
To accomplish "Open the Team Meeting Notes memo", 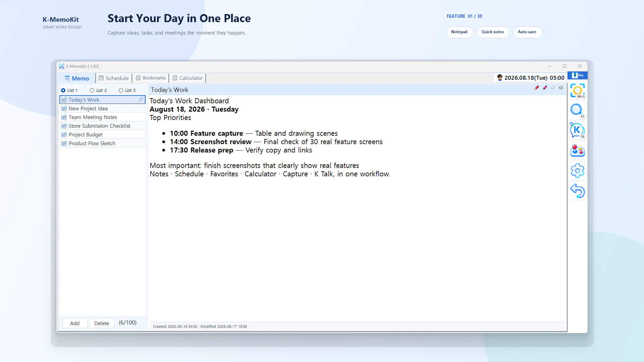I will pyautogui.click(x=102, y=117).
